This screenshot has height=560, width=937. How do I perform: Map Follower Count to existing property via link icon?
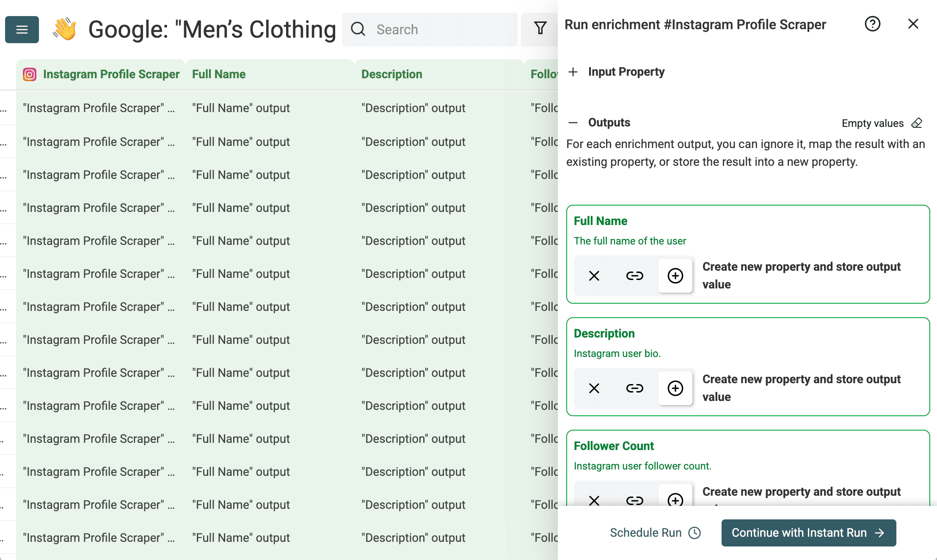coord(634,500)
